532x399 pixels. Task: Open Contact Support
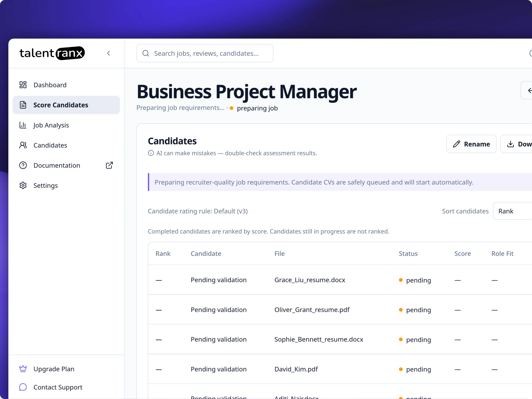tap(66, 387)
